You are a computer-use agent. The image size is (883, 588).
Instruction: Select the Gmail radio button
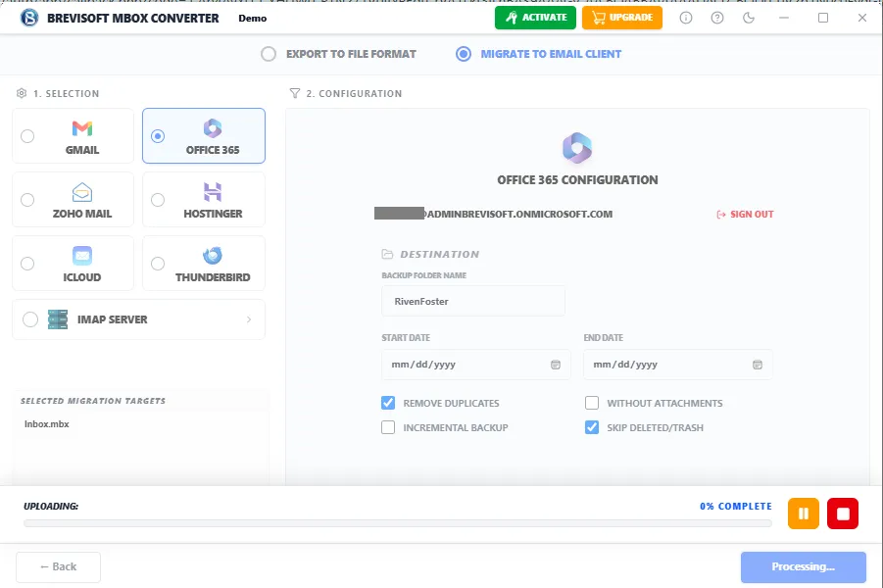click(x=27, y=136)
